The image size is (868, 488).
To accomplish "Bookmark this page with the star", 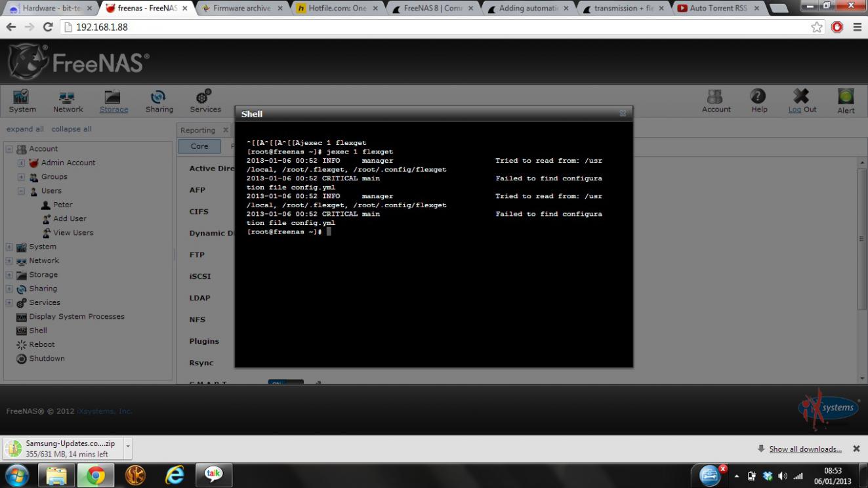I will pos(817,28).
